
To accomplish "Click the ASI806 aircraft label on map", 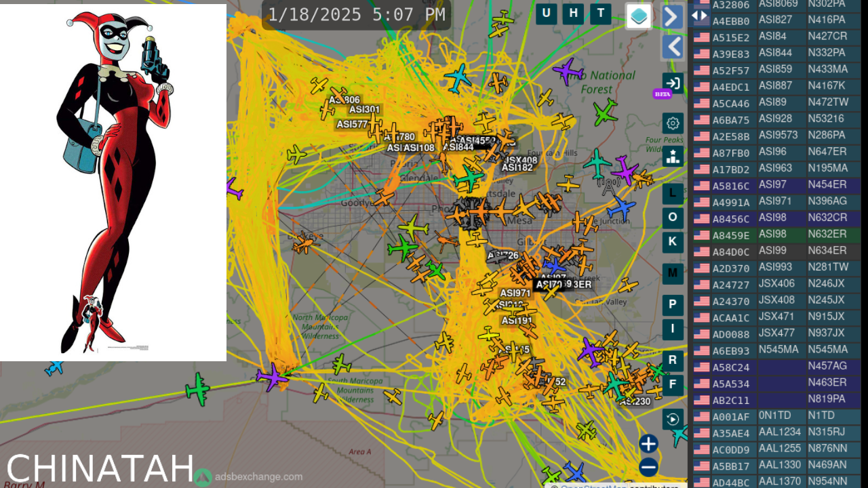I will (x=344, y=100).
